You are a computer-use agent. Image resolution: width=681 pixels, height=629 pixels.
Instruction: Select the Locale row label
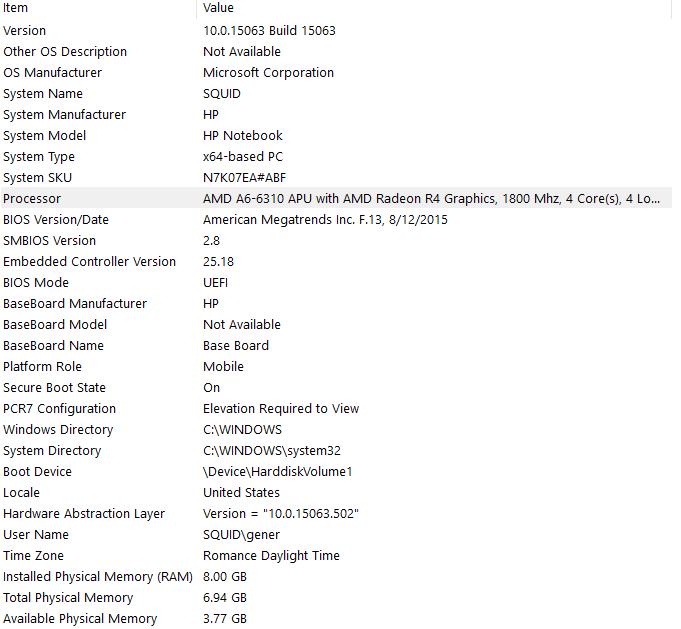click(21, 493)
